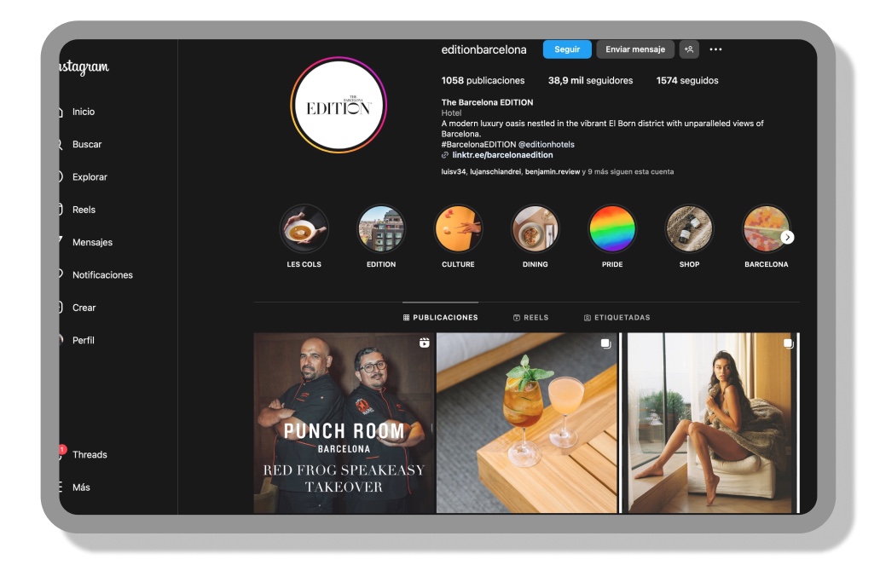
Task: Go to Explorar in the sidebar
Action: pyautogui.click(x=90, y=177)
